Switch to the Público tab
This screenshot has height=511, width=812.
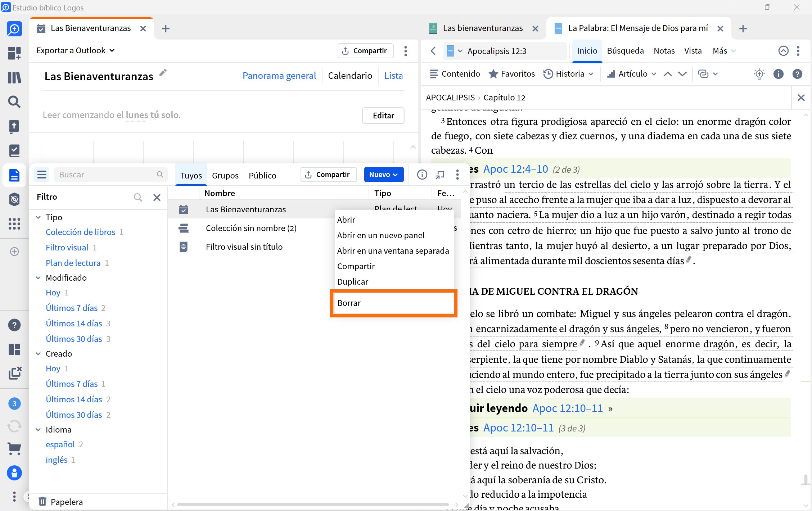coord(262,175)
